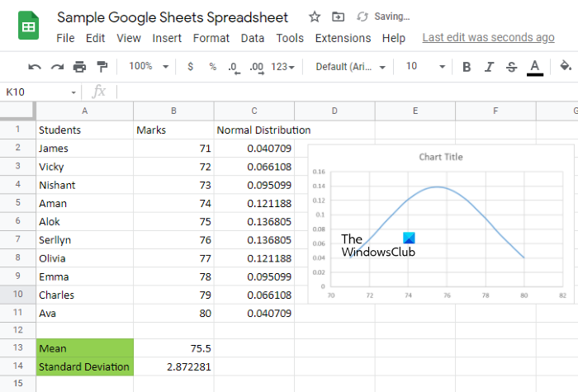The width and height of the screenshot is (578, 392).
Task: Click the Redo arrow icon
Action: (x=57, y=67)
